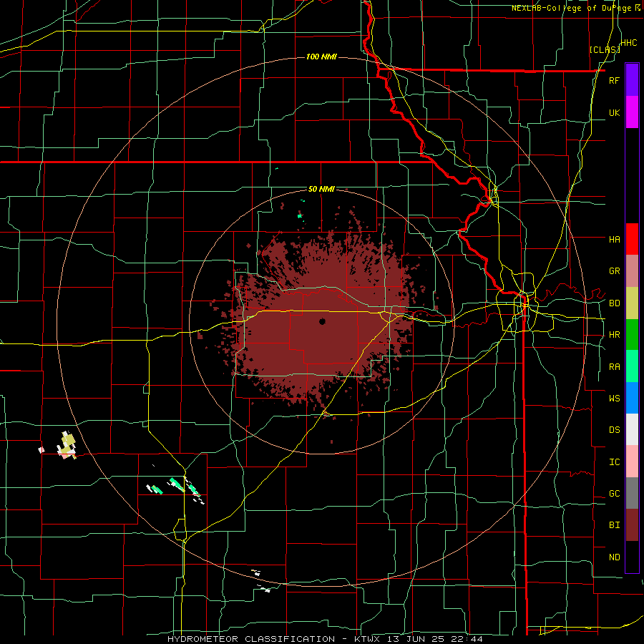Click the "BD" legend label text
Viewport: 644px width, 644px height.
pyautogui.click(x=614, y=303)
